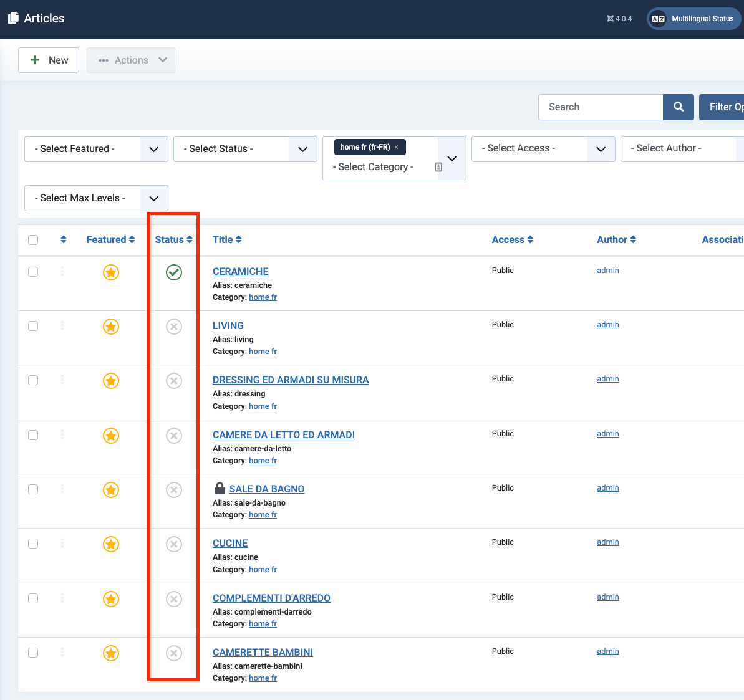Click published checkmark status icon for CERAMICHE
The image size is (744, 700).
(x=174, y=272)
